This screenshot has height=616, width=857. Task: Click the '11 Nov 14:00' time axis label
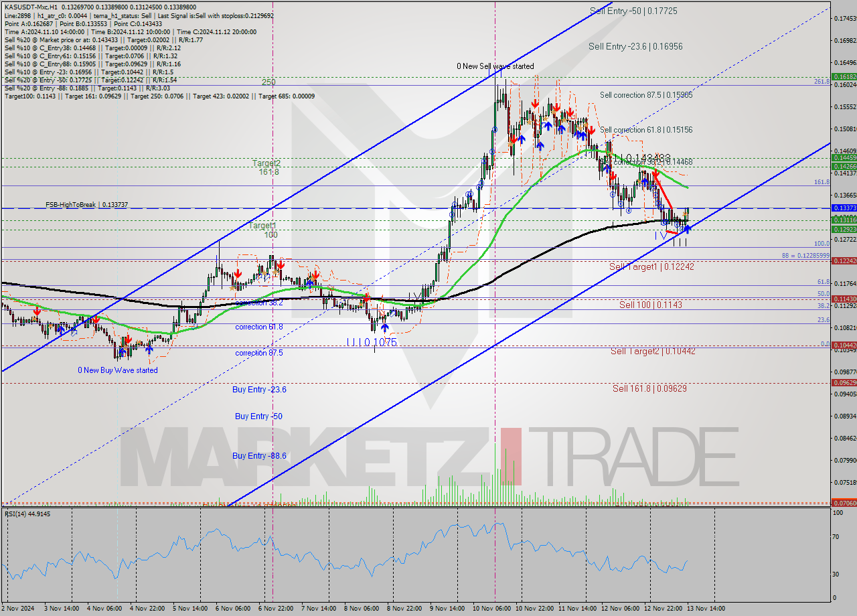click(x=576, y=609)
